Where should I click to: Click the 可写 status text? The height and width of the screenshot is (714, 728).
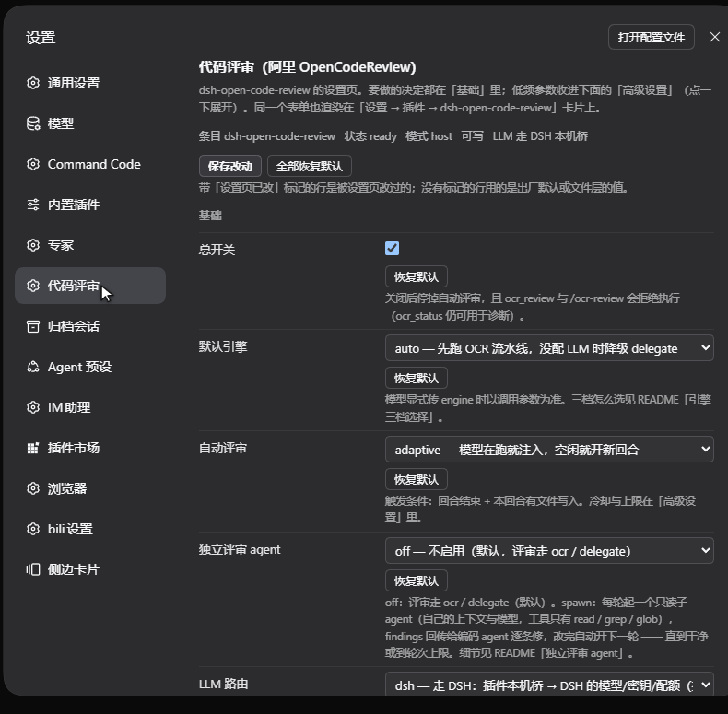(x=472, y=136)
